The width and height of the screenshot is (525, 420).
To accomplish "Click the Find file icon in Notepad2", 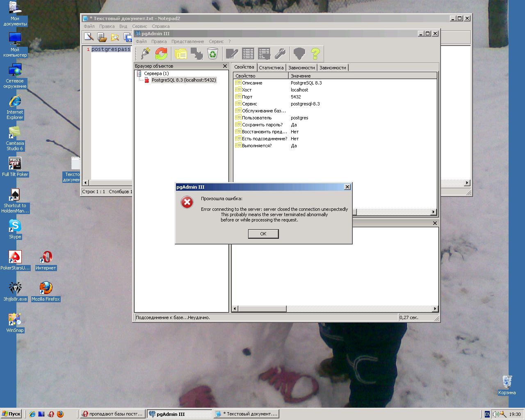I will tap(115, 37).
